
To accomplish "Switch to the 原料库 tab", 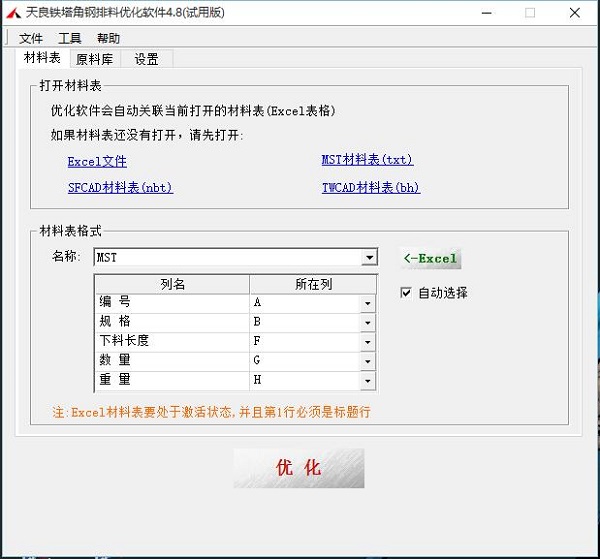I will coord(95,59).
